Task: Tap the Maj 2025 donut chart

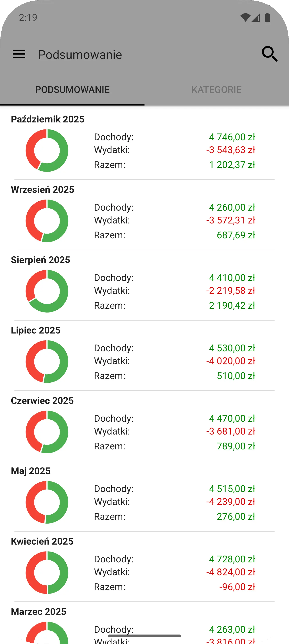Action: 47,502
